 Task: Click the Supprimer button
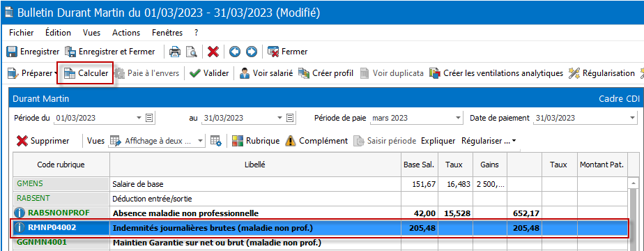click(43, 141)
